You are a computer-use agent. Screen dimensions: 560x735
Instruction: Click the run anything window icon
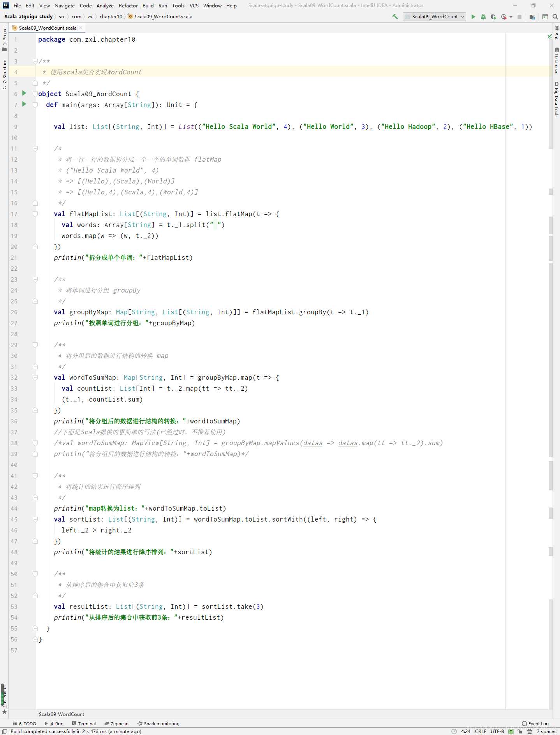[x=545, y=17]
